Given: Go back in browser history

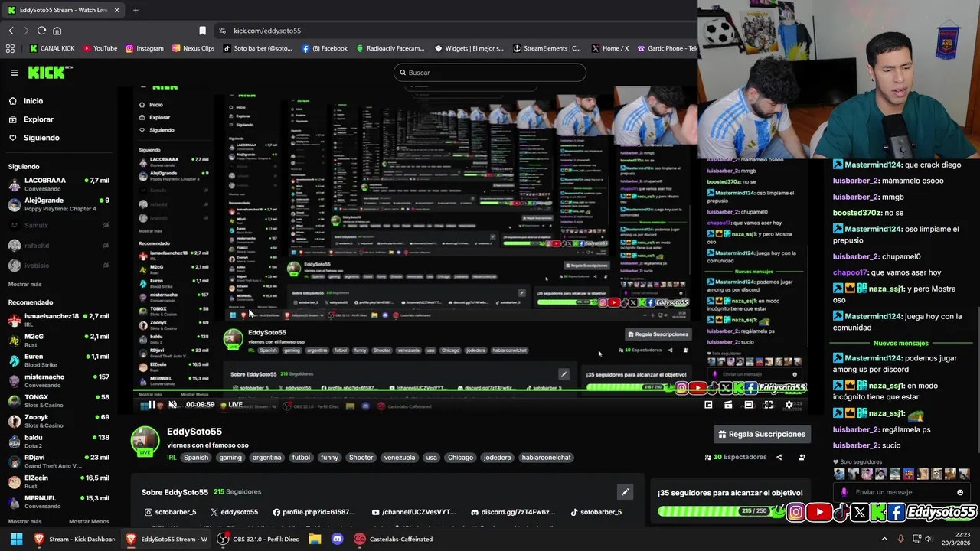Looking at the screenshot, I should (11, 31).
